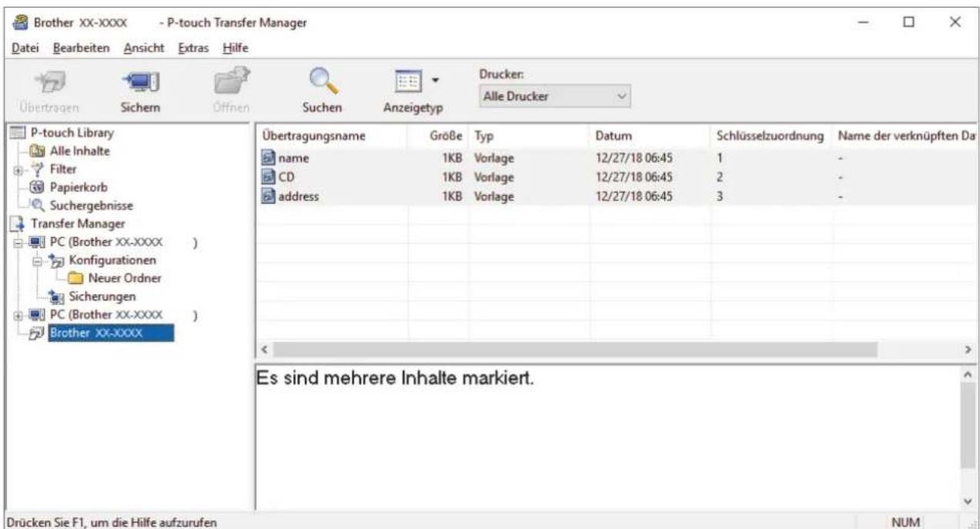
Task: Select the Transfer Manager tree node
Action: (x=77, y=224)
